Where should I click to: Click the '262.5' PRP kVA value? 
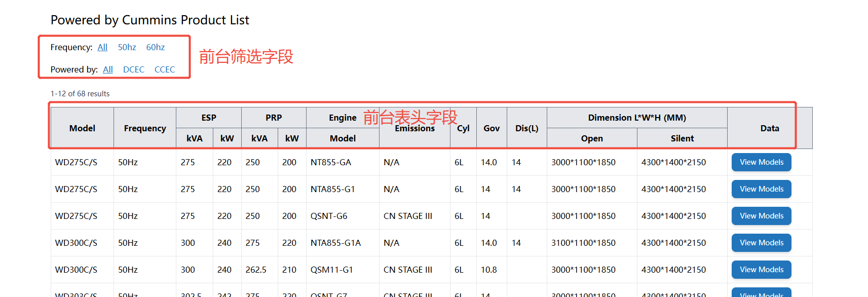[x=256, y=270]
